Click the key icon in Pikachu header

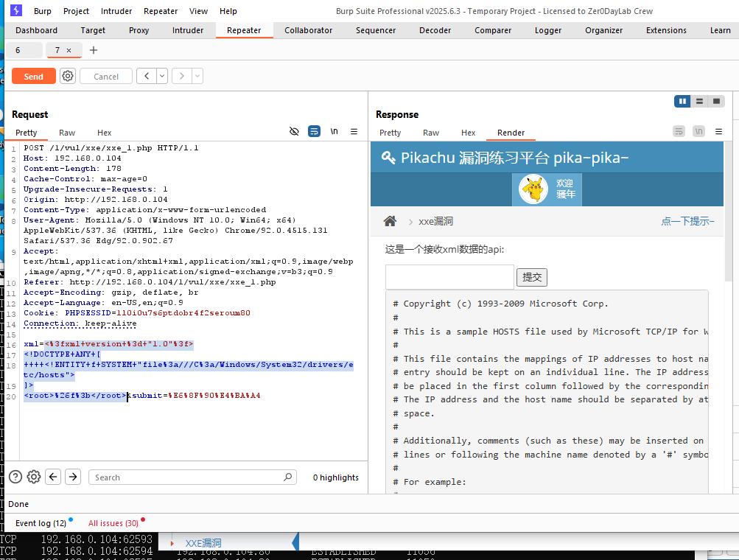click(388, 158)
